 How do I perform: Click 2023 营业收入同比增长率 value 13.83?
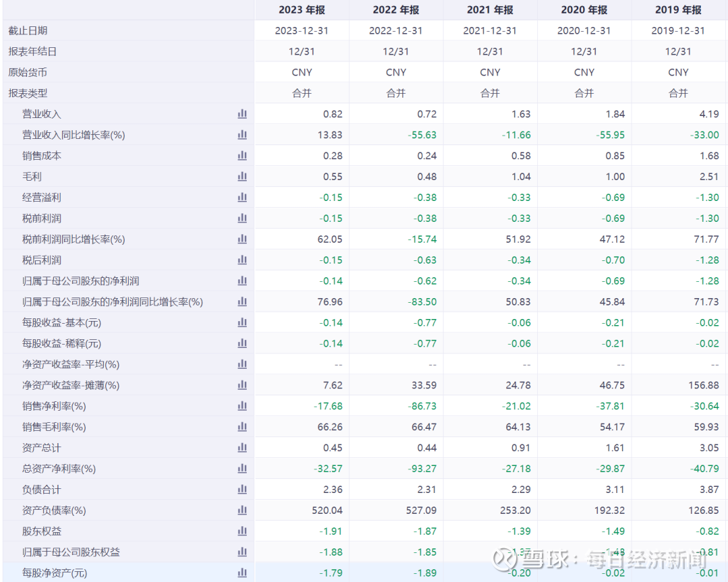tap(330, 135)
